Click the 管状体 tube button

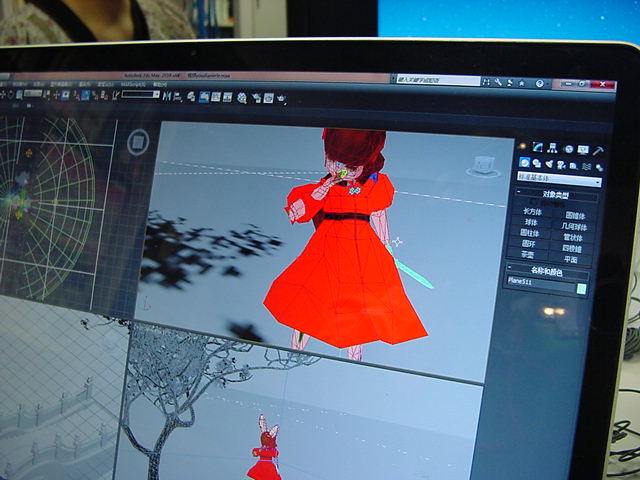pyautogui.click(x=573, y=238)
